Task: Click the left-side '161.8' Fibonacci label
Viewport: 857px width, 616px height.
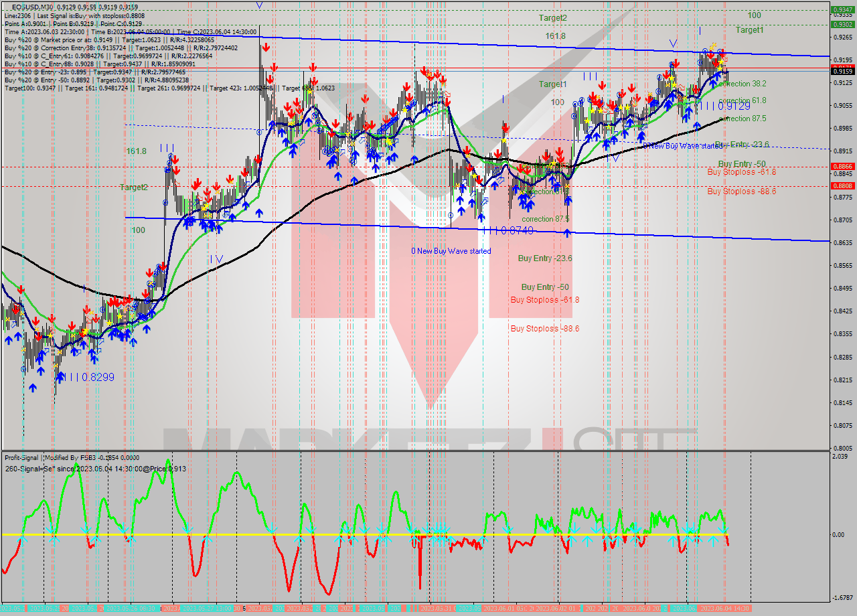Action: (x=136, y=152)
